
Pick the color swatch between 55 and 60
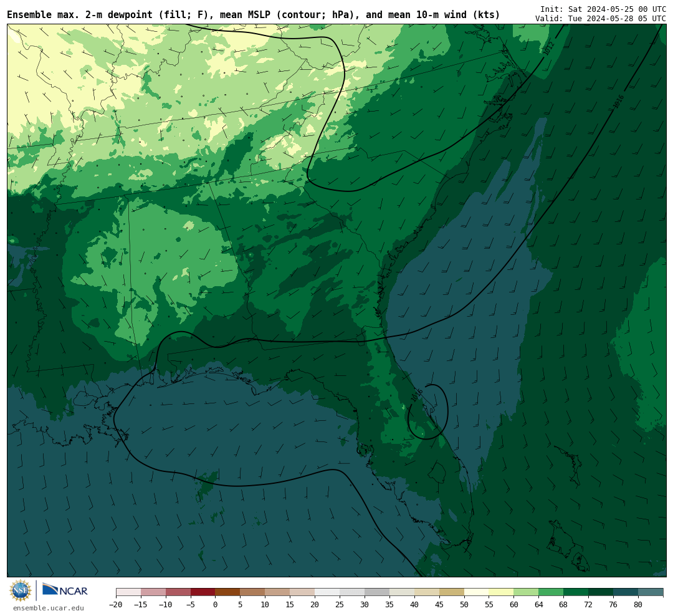coord(501,592)
